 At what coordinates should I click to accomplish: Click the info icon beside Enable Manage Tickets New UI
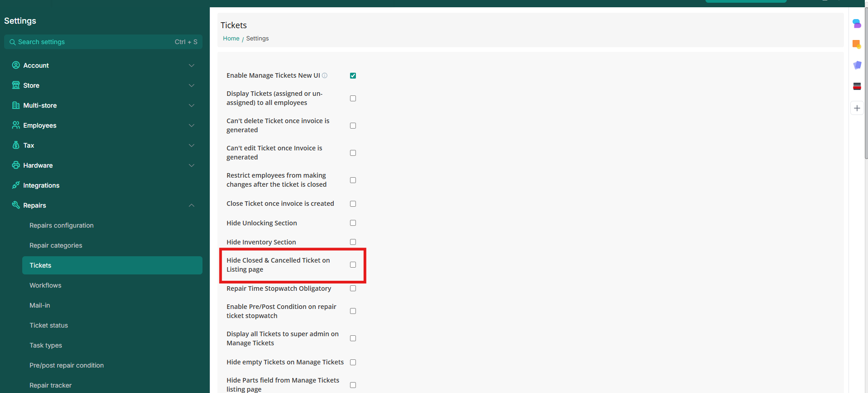point(325,75)
